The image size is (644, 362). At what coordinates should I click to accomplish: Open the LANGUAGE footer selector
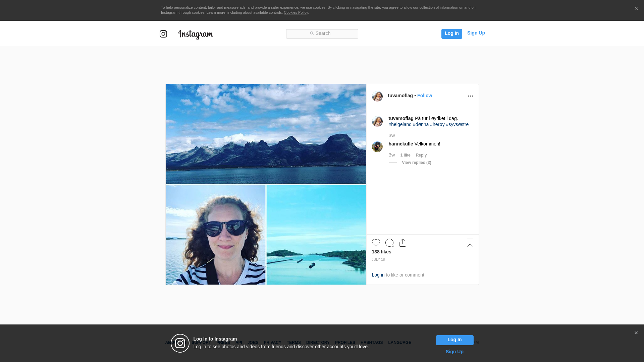[399, 343]
